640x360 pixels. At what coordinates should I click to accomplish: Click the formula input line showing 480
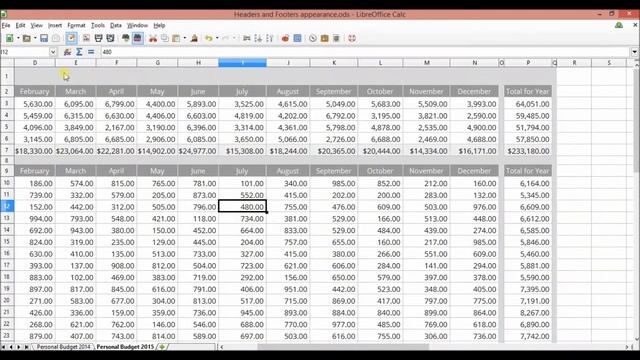click(x=365, y=52)
